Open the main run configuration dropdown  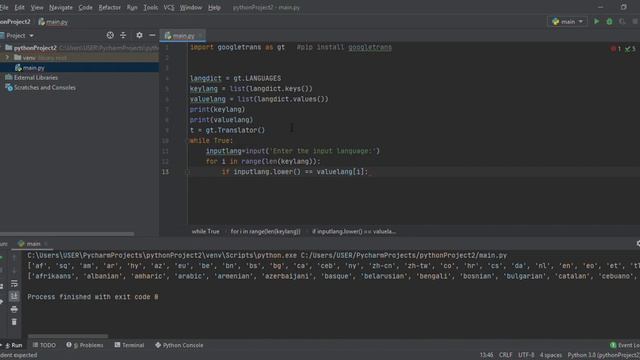pyautogui.click(x=567, y=21)
